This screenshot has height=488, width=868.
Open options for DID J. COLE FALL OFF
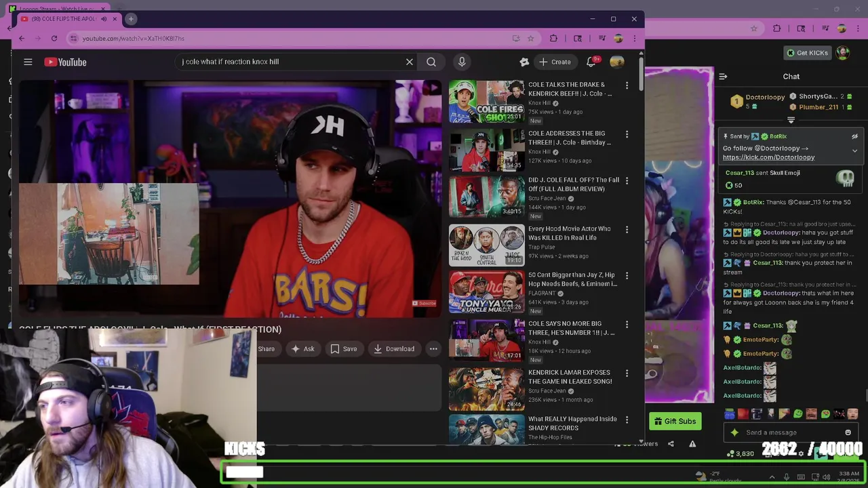tap(627, 181)
